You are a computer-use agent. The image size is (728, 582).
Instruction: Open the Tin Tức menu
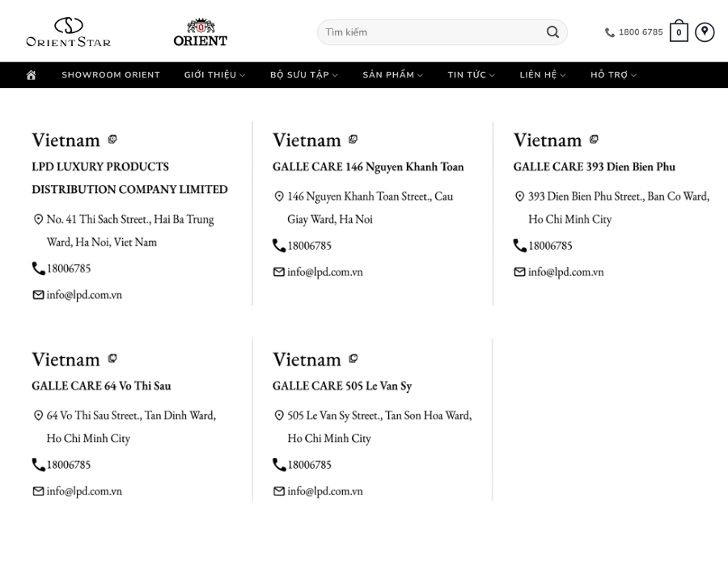[472, 74]
